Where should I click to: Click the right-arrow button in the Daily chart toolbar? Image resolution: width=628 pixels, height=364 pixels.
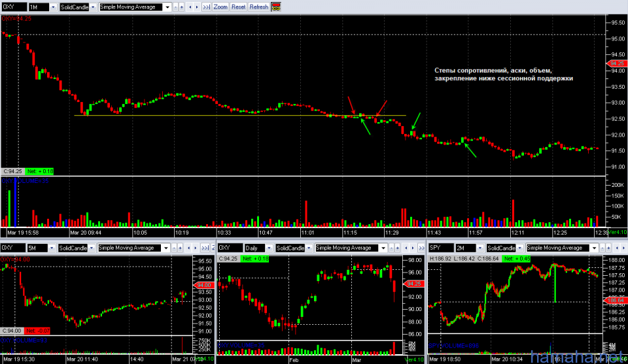coord(413,248)
